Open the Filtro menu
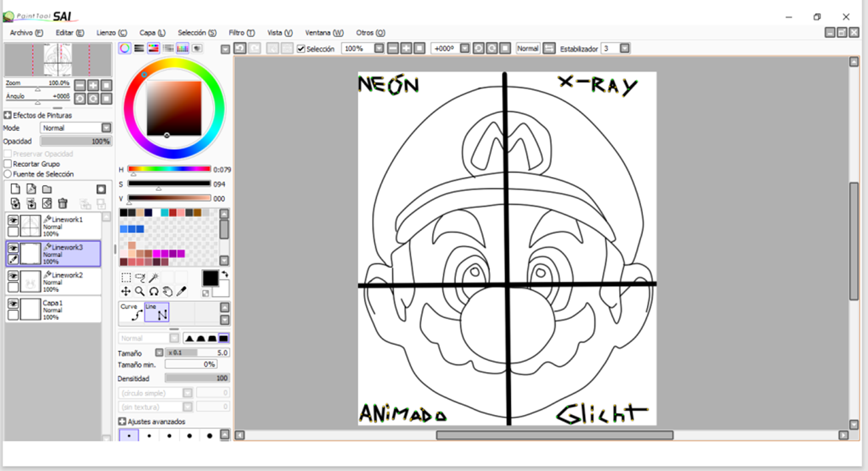868x471 pixels. click(x=242, y=32)
